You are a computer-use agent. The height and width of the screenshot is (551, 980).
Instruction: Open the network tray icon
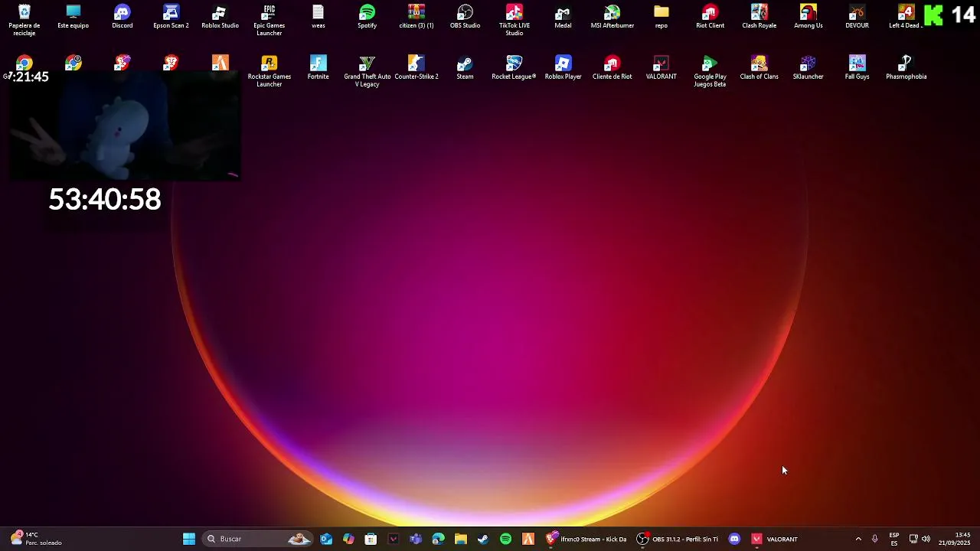pos(913,539)
